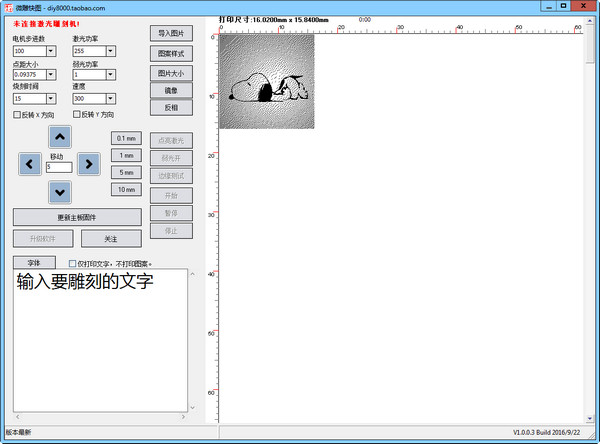Screen dimensions: 600x444
Task: Minimize the window
Action: tap(549, 6)
